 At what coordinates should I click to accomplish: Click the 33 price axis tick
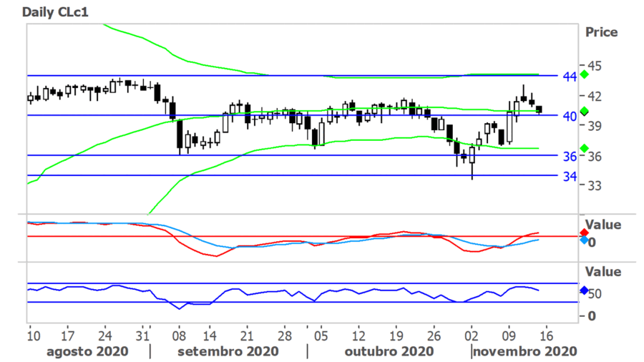pos(595,185)
